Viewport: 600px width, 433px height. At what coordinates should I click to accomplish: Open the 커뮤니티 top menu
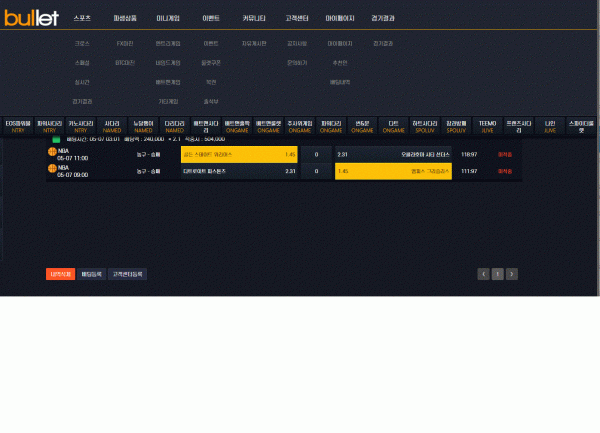click(x=254, y=18)
